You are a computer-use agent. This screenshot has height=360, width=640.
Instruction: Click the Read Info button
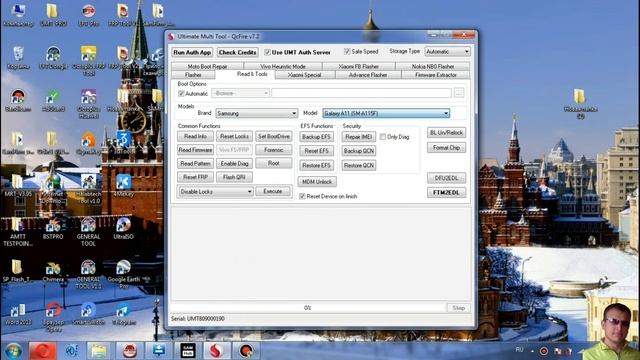(x=195, y=136)
